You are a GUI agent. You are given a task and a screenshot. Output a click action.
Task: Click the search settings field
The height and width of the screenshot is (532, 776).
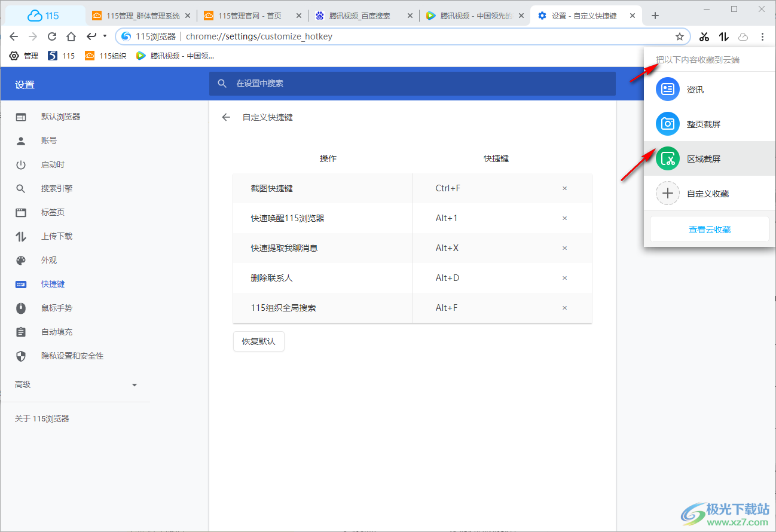coord(412,84)
